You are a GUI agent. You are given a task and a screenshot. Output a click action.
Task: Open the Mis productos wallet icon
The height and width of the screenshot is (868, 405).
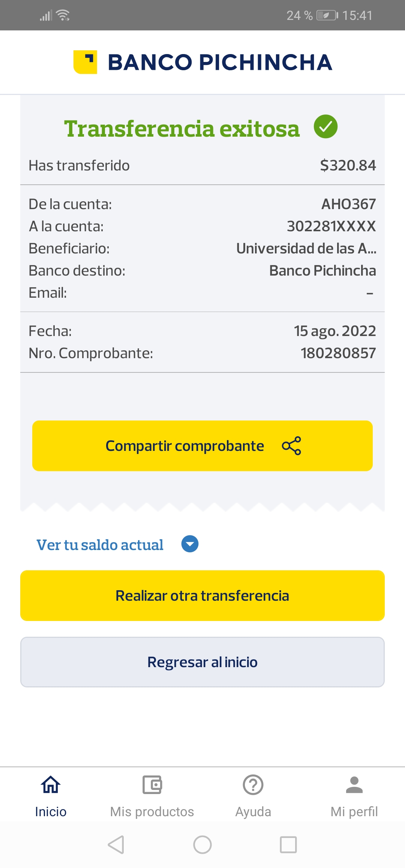click(152, 785)
